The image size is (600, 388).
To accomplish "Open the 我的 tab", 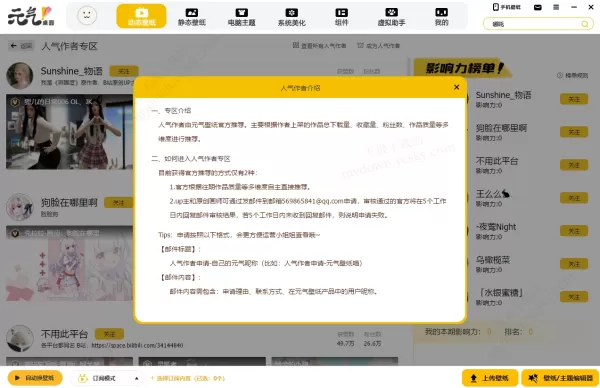I will [441, 17].
